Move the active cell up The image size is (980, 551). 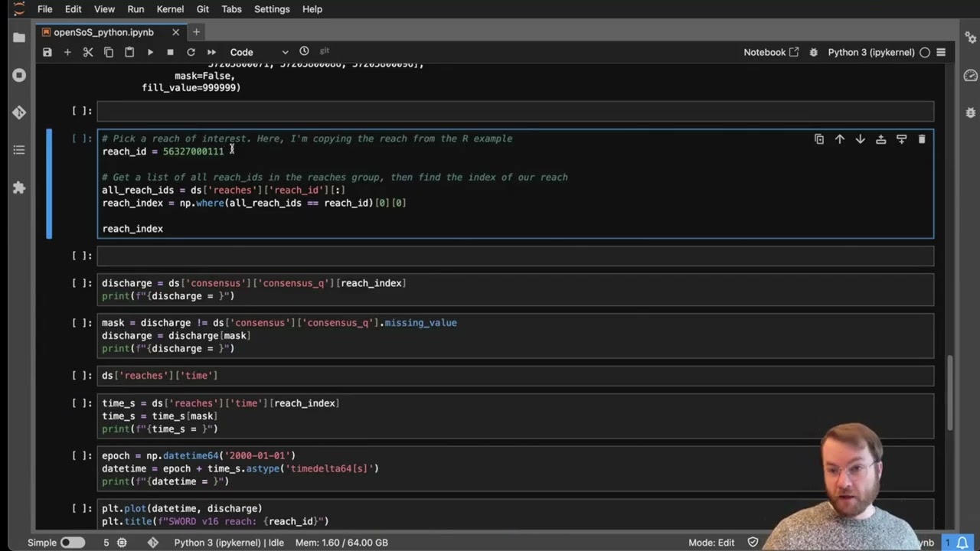[840, 139]
